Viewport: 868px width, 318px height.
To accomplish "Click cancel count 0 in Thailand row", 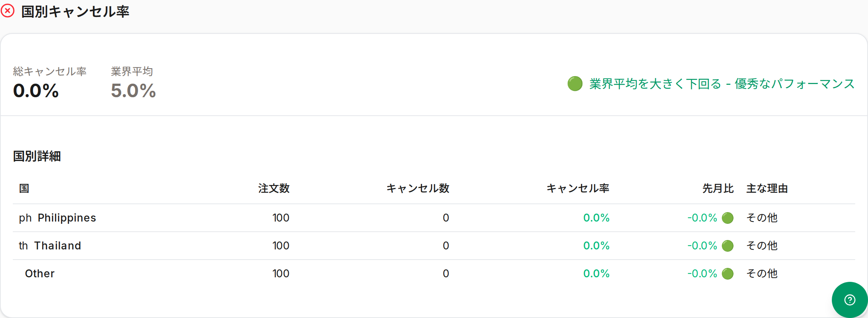I will pyautogui.click(x=446, y=246).
